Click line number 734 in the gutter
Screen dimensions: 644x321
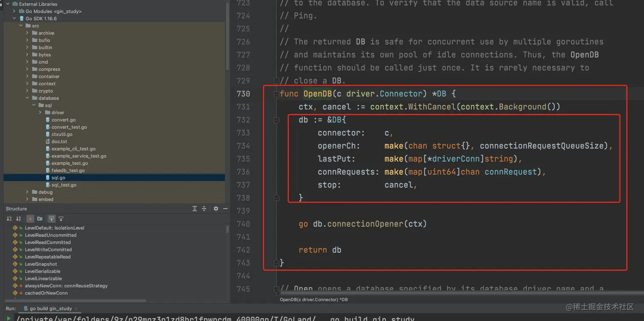tap(243, 146)
